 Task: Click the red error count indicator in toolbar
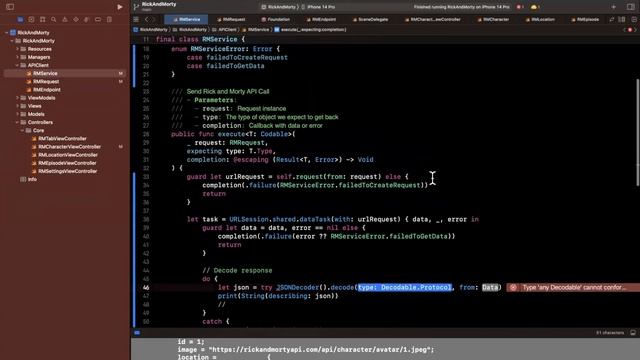click(x=520, y=7)
